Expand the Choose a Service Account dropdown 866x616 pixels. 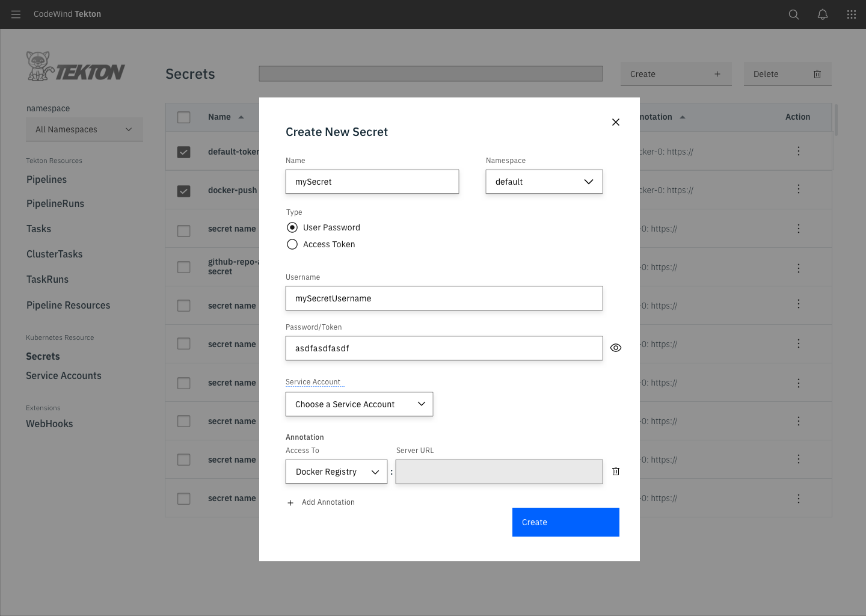pos(359,404)
